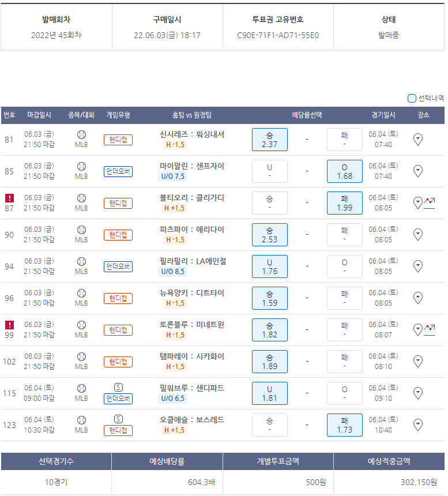Select 패 1.73 for 오클애슬 game
The width and height of the screenshot is (448, 496).
pos(345,425)
